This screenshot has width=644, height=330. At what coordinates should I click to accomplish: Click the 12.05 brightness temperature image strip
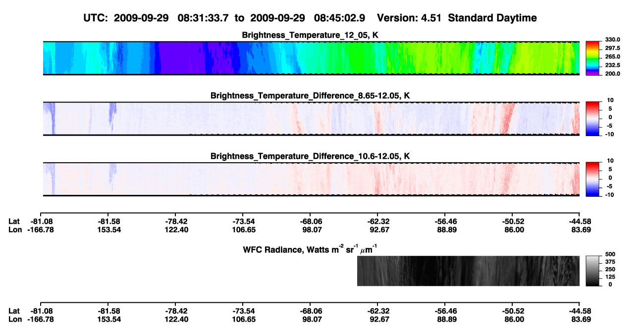point(311,58)
